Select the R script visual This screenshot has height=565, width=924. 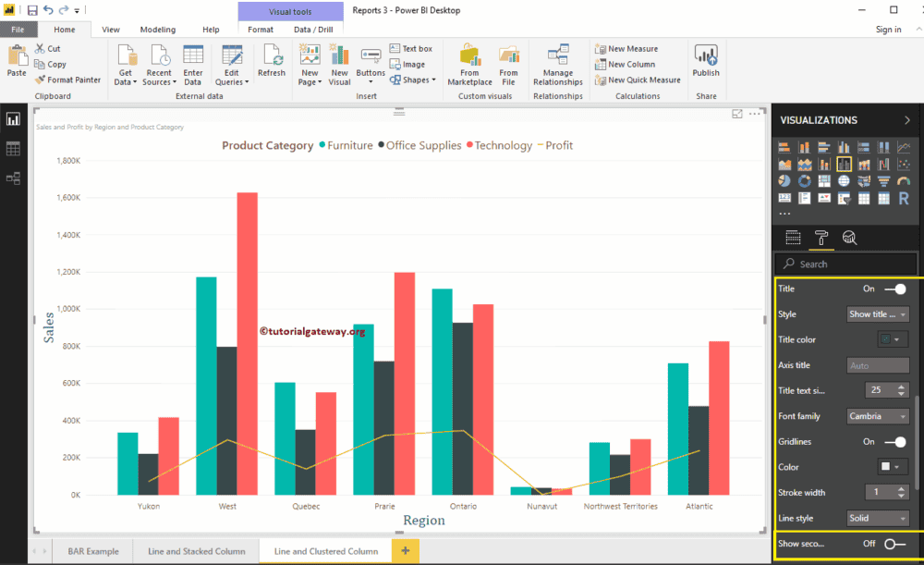(x=904, y=198)
